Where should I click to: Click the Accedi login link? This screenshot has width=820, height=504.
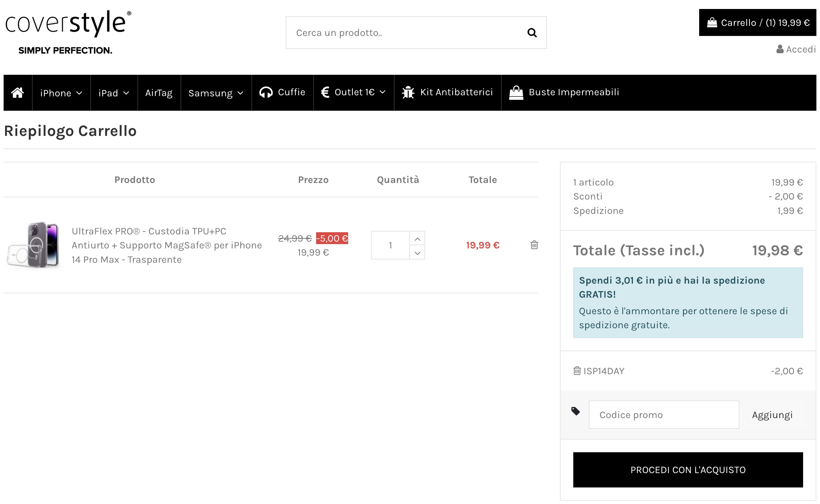tap(796, 49)
